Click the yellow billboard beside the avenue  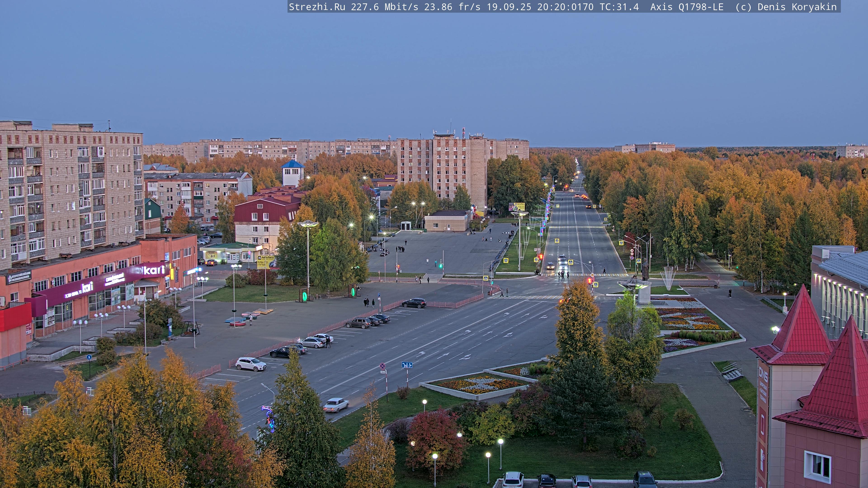click(517, 206)
